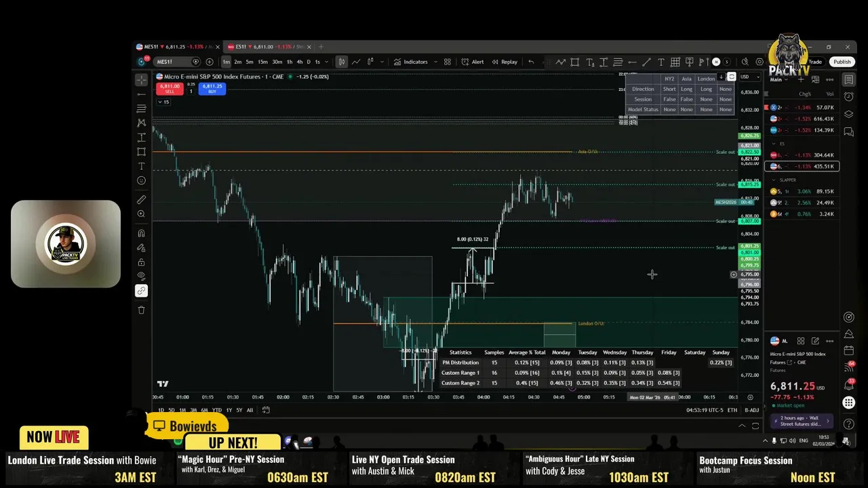Open the calendar icon in right sidebar
The height and width of the screenshot is (488, 868).
(848, 350)
